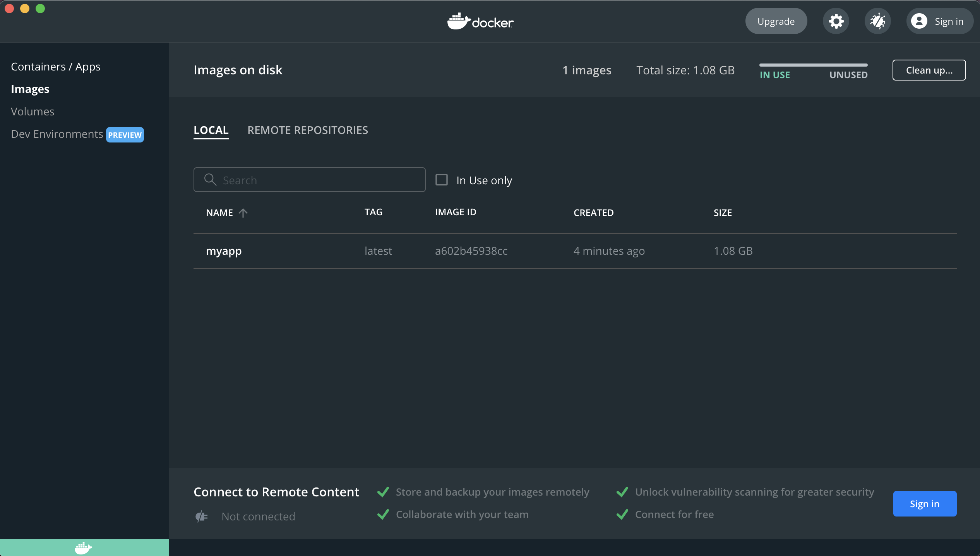Focus the Search input field

click(x=309, y=180)
